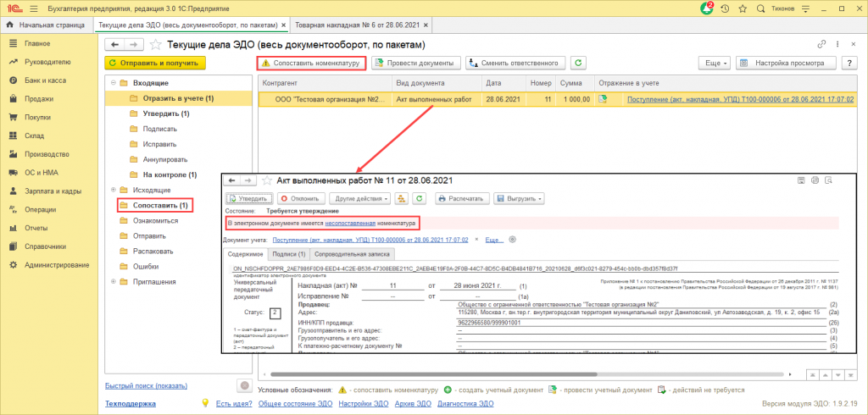
Task: Click orange structure icon in Акт toolbar
Action: (x=403, y=198)
